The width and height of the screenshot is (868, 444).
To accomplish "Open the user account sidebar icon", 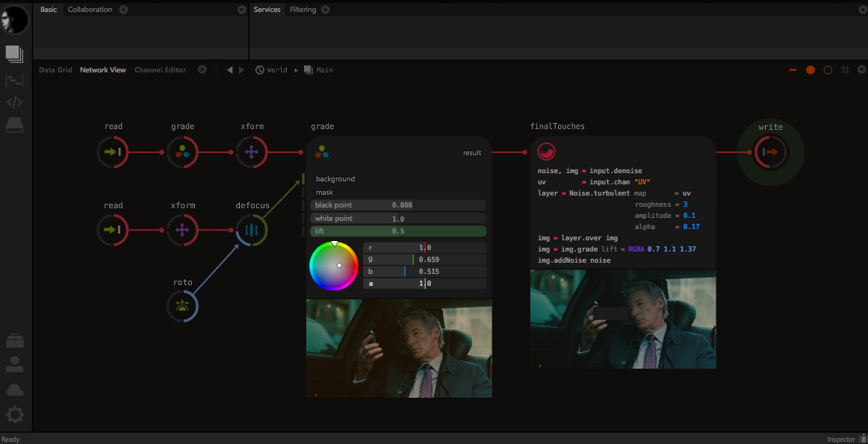I will (15, 364).
